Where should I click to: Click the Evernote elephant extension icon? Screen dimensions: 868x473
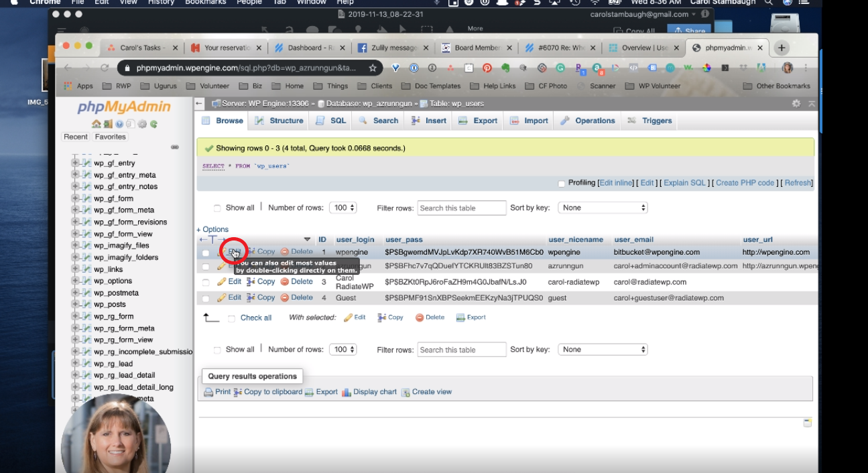tap(505, 68)
